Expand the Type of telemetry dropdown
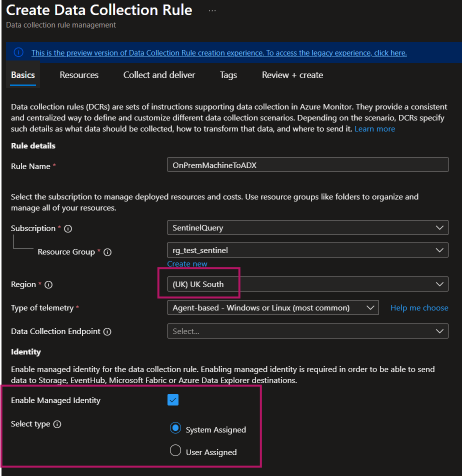Image resolution: width=462 pixels, height=476 pixels. click(x=272, y=307)
